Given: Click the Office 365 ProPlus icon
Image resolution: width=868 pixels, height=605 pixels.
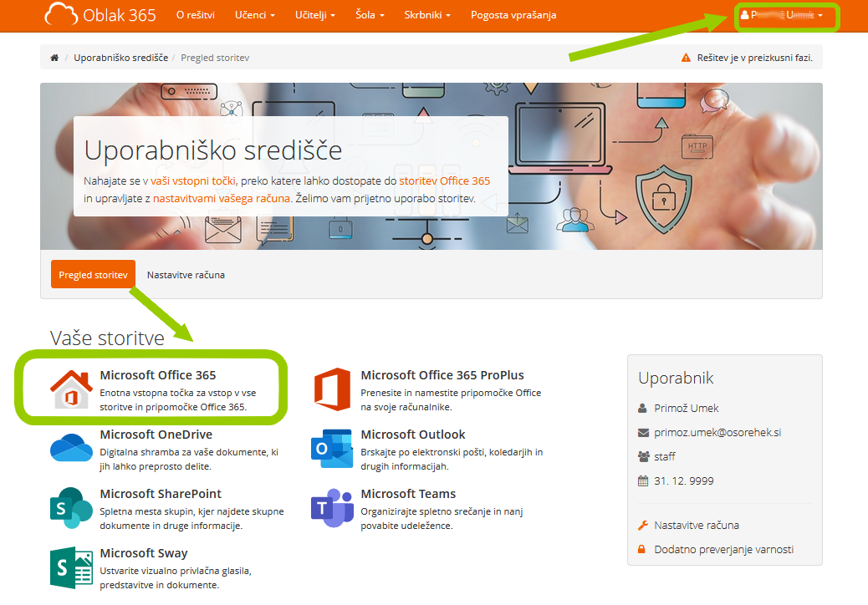Looking at the screenshot, I should pos(332,389).
